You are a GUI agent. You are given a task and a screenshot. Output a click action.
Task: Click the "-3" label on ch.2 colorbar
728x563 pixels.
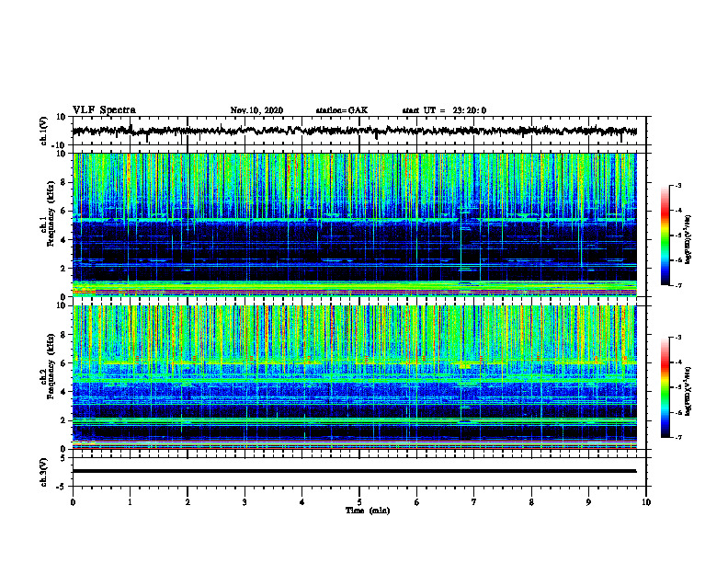click(677, 338)
